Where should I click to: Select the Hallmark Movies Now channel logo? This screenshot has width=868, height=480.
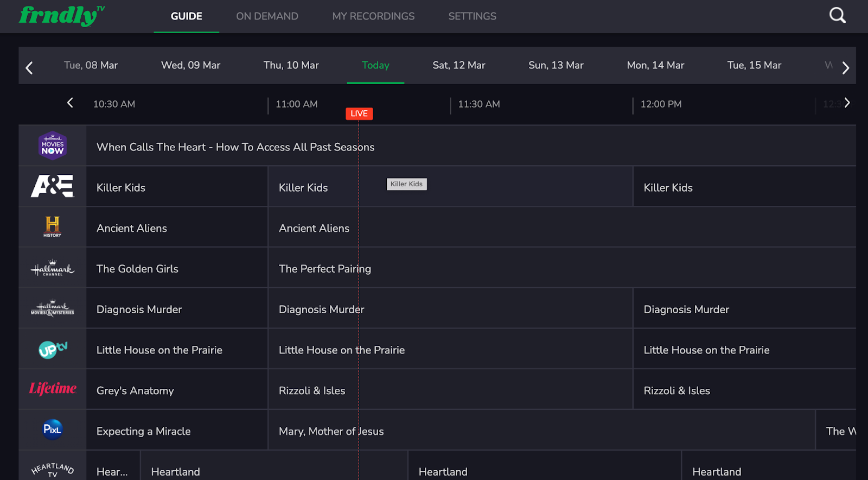click(x=53, y=146)
